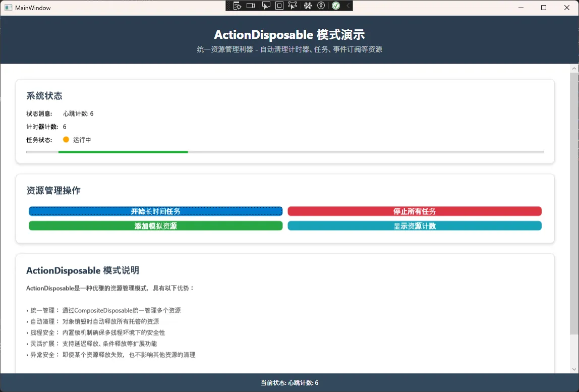Run the accessibility scan person icon
Viewport: 579px width, 392px height.
tap(321, 6)
